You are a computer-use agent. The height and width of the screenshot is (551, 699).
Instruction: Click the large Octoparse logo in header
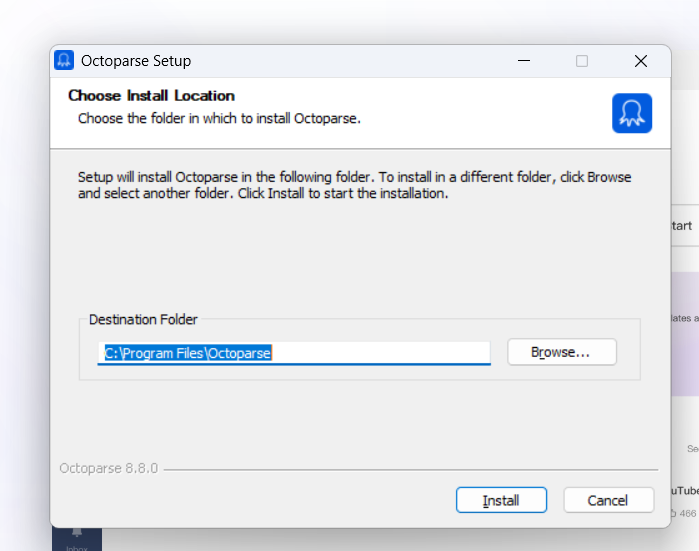[632, 113]
